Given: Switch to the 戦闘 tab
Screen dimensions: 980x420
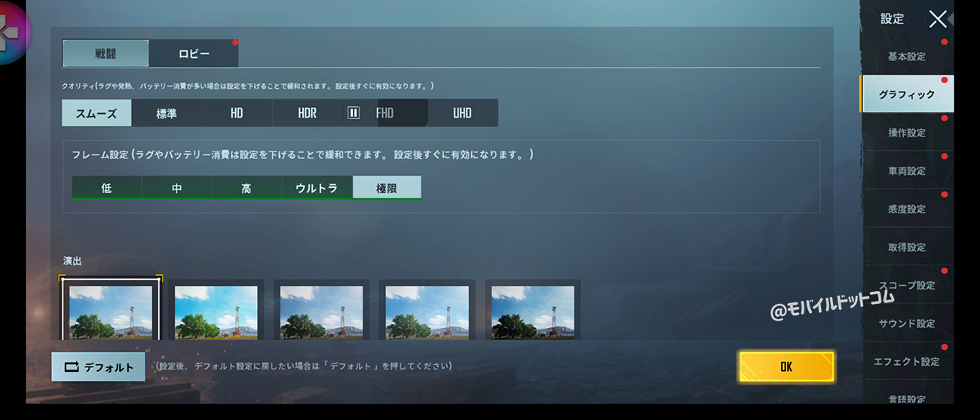Looking at the screenshot, I should click(x=106, y=54).
